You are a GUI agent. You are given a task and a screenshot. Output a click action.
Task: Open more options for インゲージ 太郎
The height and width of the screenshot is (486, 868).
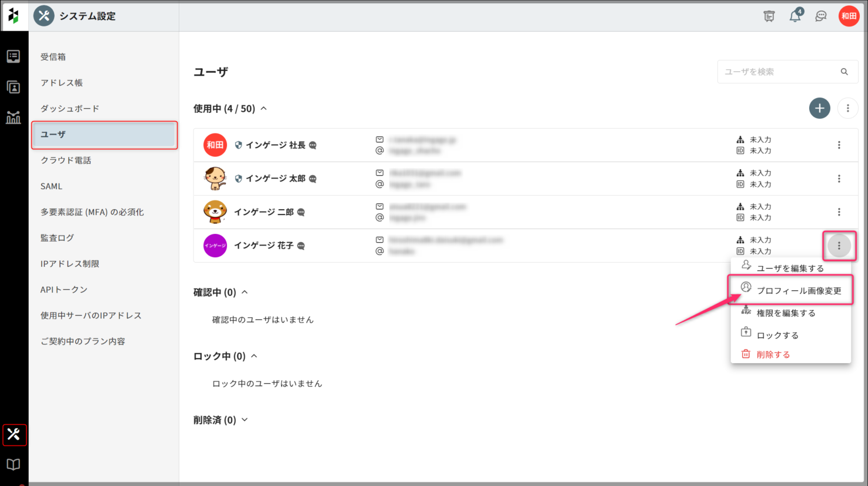tap(839, 179)
